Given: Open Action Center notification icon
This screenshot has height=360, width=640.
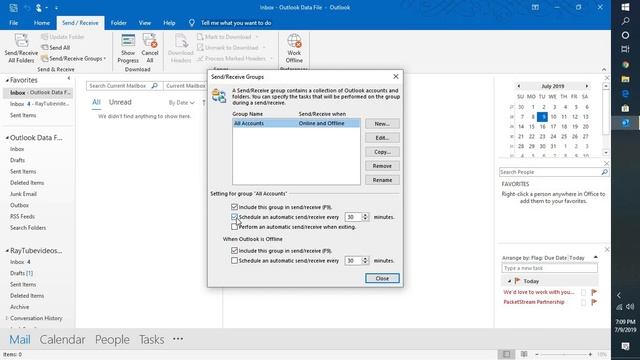Looking at the screenshot, I should coord(625,346).
